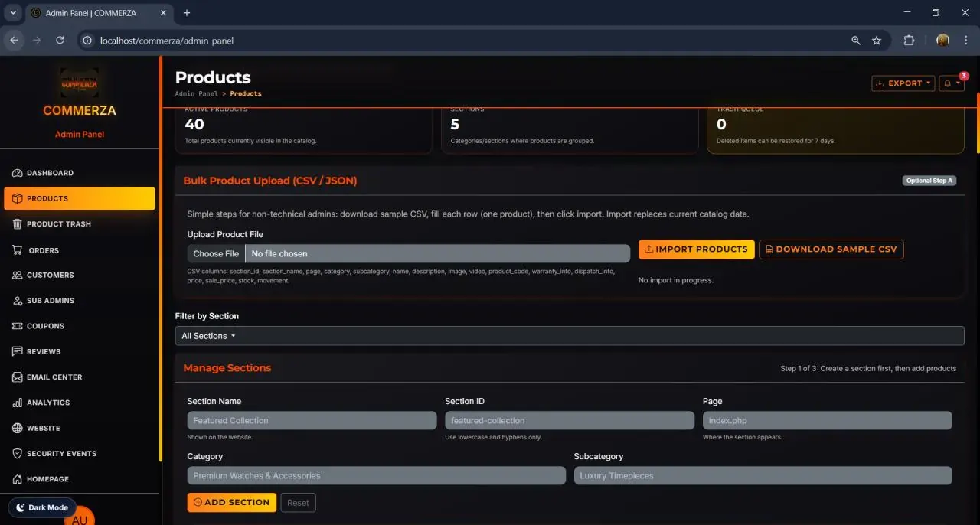Click the Orders cart icon
The image size is (980, 525).
[x=18, y=250]
